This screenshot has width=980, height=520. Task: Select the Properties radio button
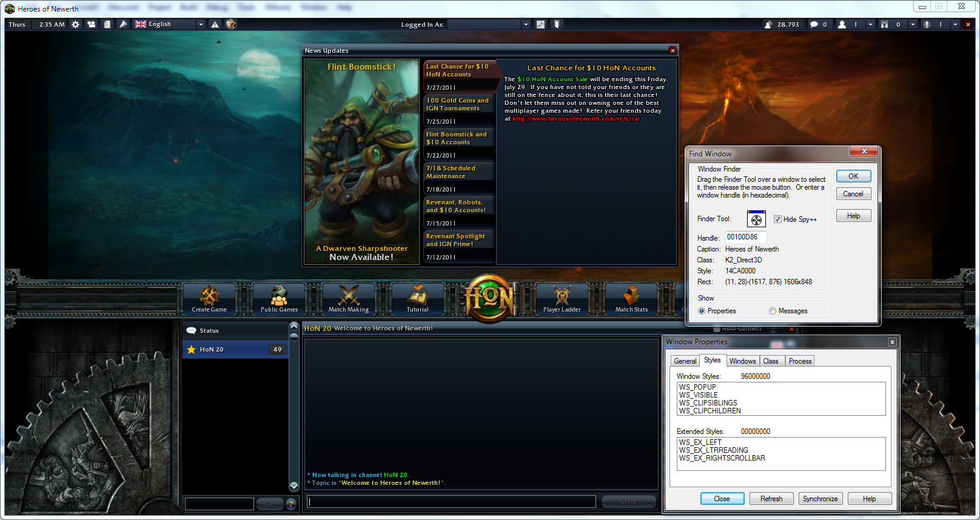[x=702, y=311]
